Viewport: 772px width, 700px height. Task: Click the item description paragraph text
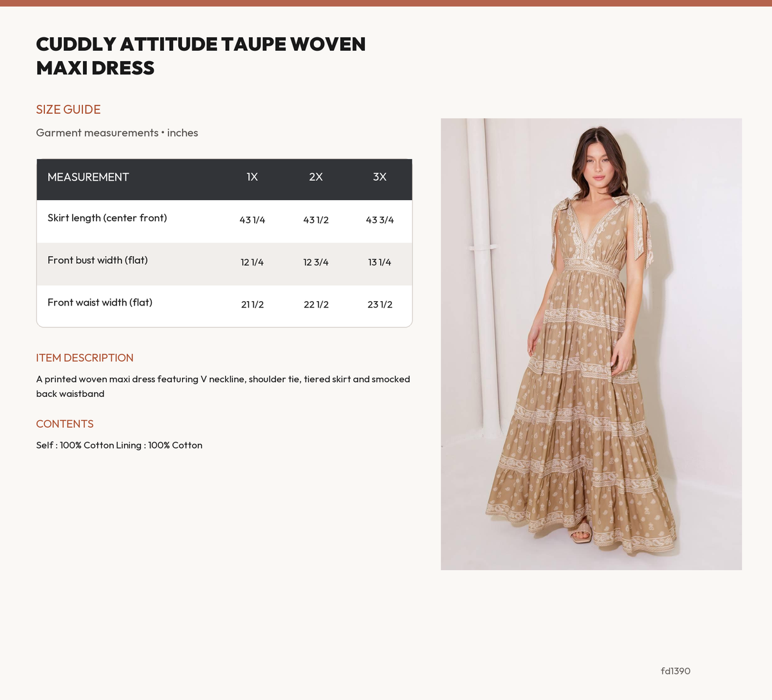tap(223, 386)
